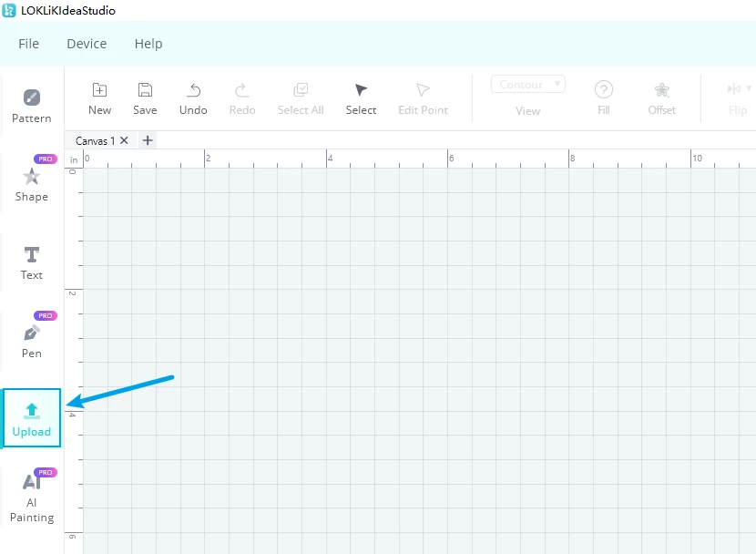Viewport: 756px width, 554px height.
Task: Apply the Offset tool
Action: click(661, 98)
